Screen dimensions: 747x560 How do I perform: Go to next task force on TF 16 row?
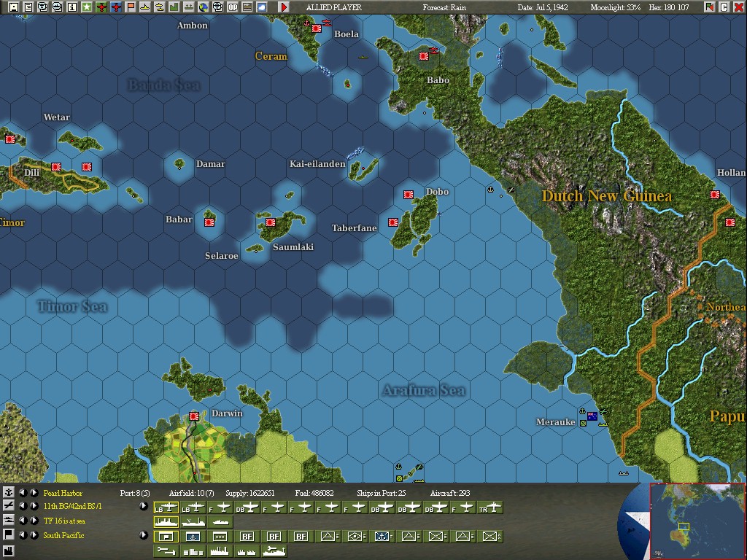point(34,521)
